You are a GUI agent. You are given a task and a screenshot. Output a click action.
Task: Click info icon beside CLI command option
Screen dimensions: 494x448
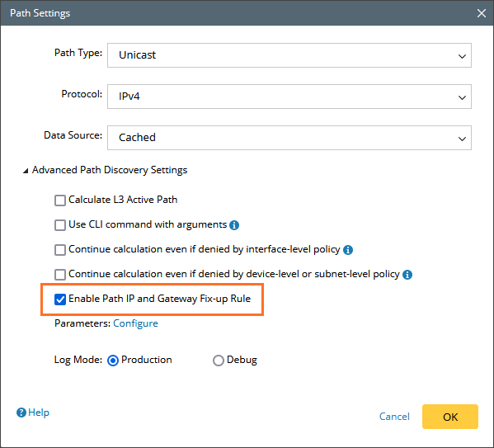[x=234, y=225]
